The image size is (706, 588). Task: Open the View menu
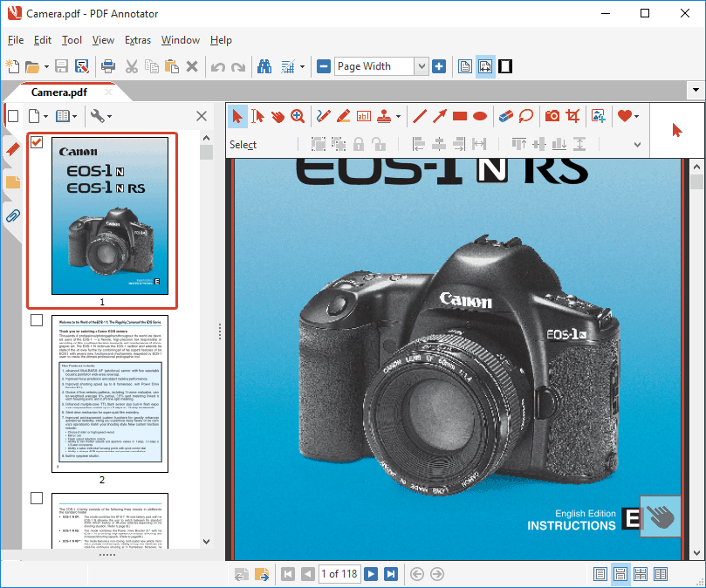[x=103, y=40]
